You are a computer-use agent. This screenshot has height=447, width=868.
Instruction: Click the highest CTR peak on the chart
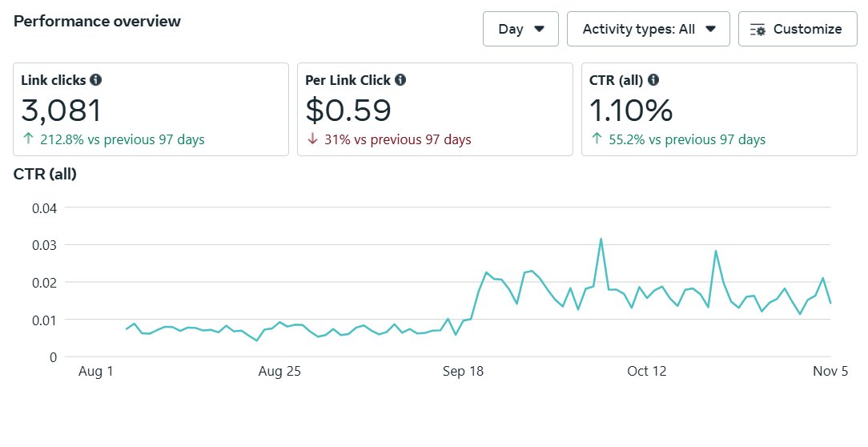tap(601, 240)
